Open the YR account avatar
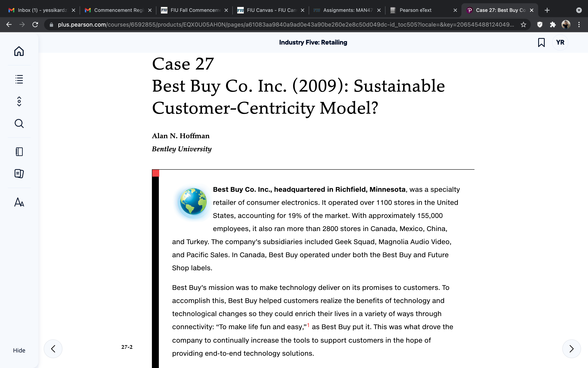This screenshot has height=368, width=588. [560, 42]
